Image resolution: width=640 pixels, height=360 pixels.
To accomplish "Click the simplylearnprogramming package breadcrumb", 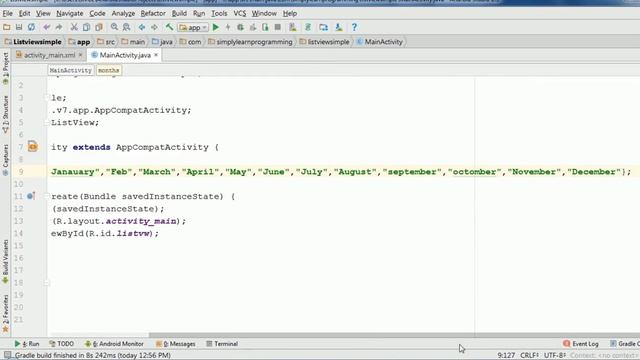I will coord(250,42).
